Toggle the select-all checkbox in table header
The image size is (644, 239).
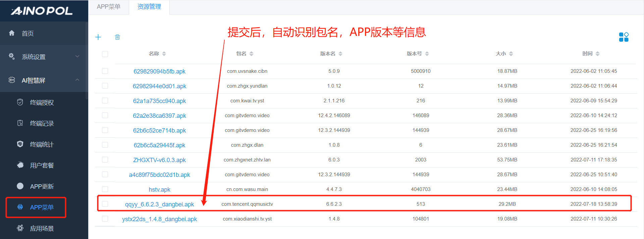coord(105,54)
